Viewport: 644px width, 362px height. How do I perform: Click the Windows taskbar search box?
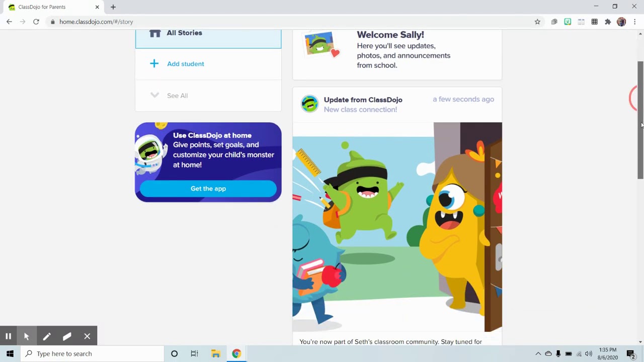[x=93, y=353]
